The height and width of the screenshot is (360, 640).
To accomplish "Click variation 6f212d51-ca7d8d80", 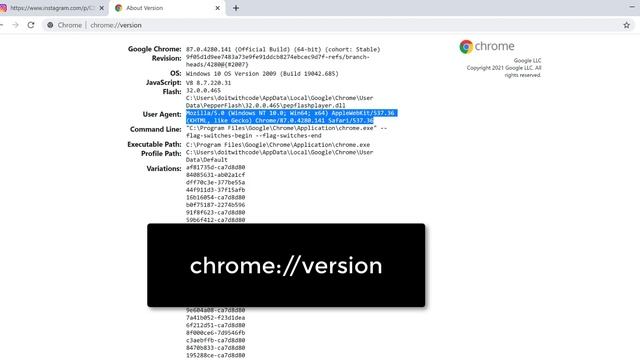I will pos(216,325).
